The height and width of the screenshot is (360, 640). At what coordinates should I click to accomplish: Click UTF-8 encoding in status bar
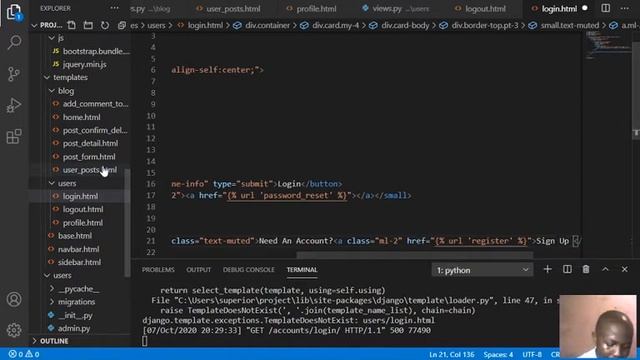(532, 354)
